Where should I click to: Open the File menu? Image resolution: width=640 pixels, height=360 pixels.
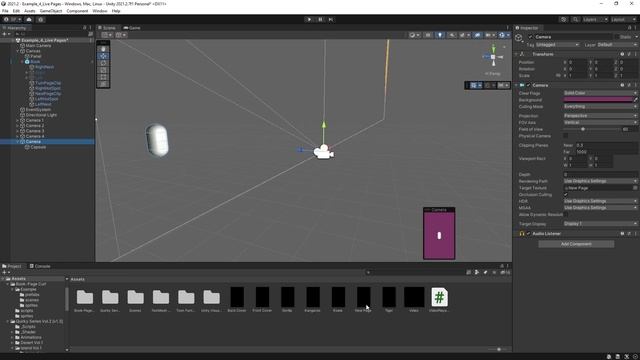5,11
